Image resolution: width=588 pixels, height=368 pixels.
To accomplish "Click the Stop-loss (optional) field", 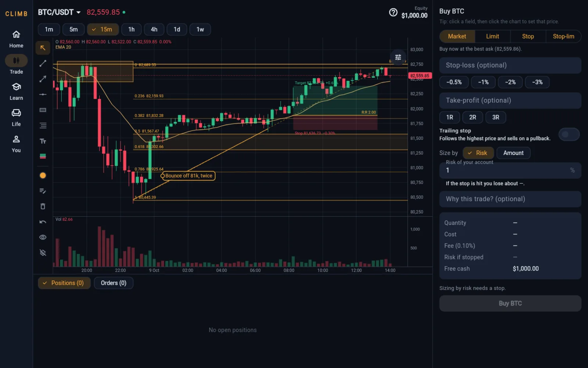I will pos(510,65).
